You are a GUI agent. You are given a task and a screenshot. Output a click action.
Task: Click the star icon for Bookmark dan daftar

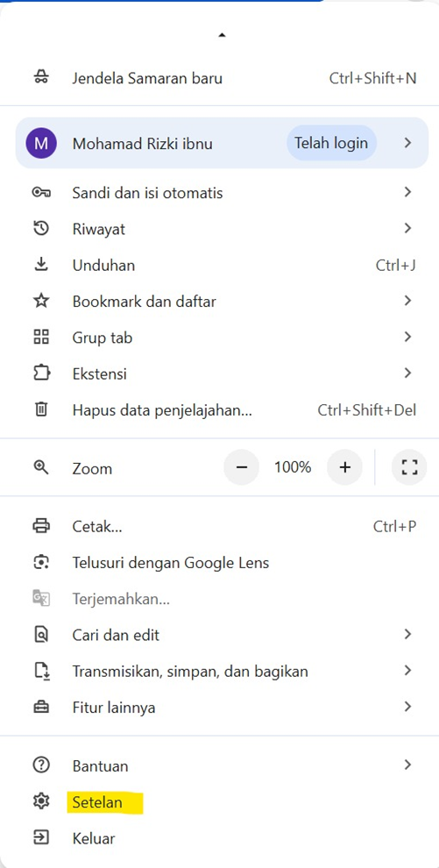(41, 301)
